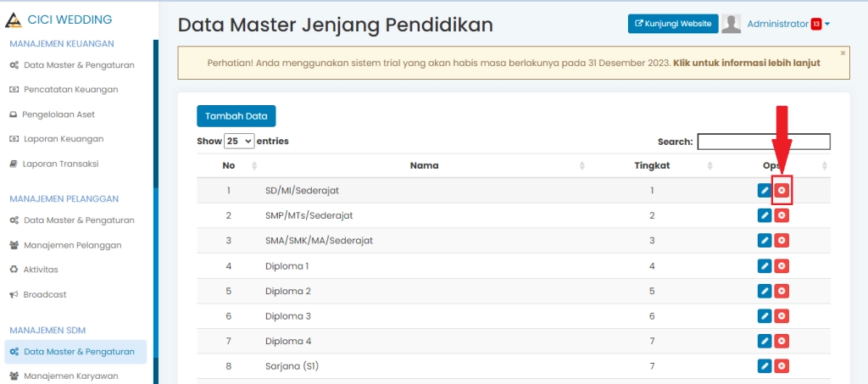Select the 'Diploma 2' name cell

point(288,291)
